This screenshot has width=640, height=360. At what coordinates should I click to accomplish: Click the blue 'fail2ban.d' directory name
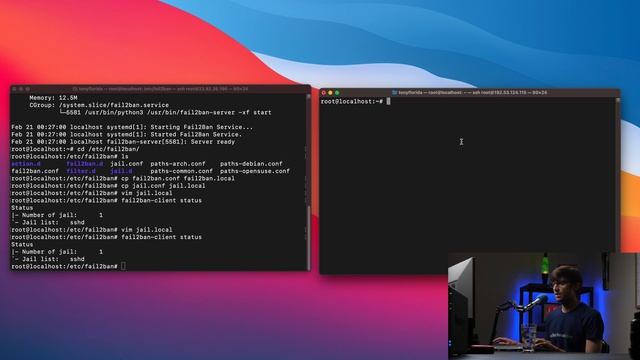[x=85, y=164]
